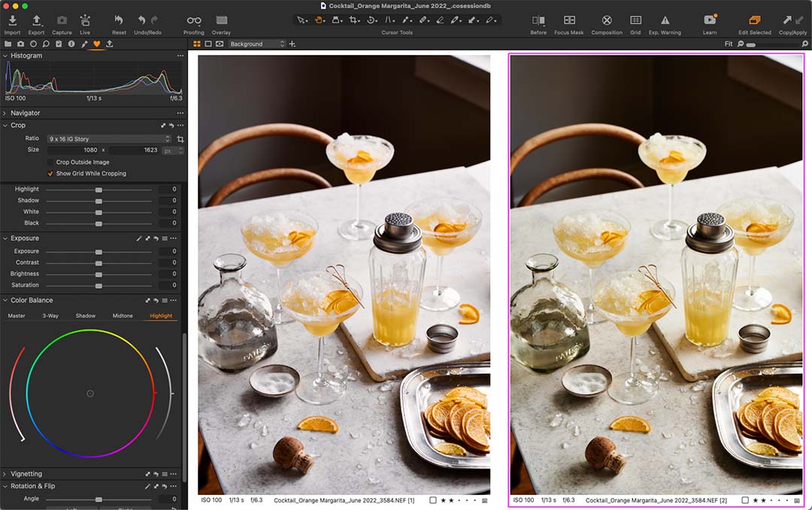
Task: Click the Highlight slider handle
Action: coord(98,190)
